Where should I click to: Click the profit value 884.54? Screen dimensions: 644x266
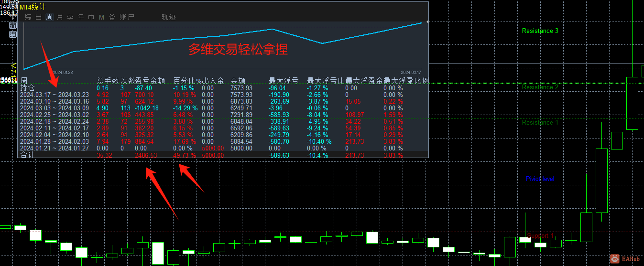144,141
